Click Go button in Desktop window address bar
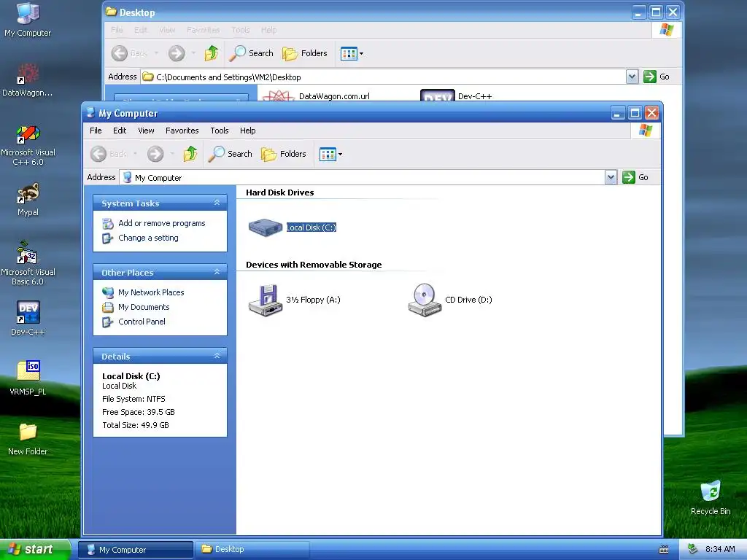Image resolution: width=747 pixels, height=560 pixels. [x=657, y=77]
